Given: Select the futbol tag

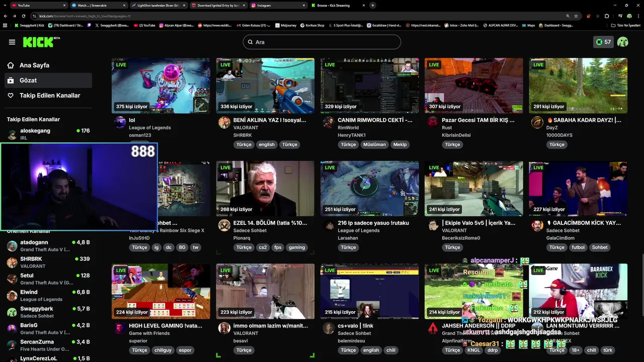Looking at the screenshot, I should click(579, 247).
